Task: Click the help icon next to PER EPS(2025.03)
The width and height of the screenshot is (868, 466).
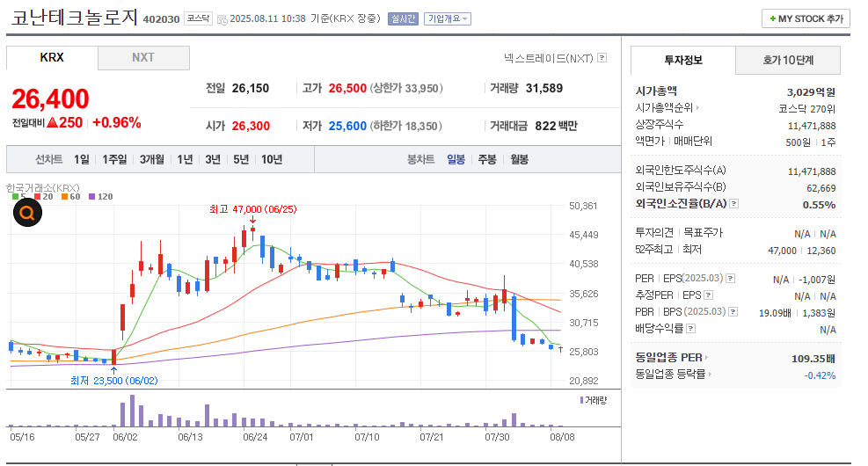Action: tap(731, 279)
